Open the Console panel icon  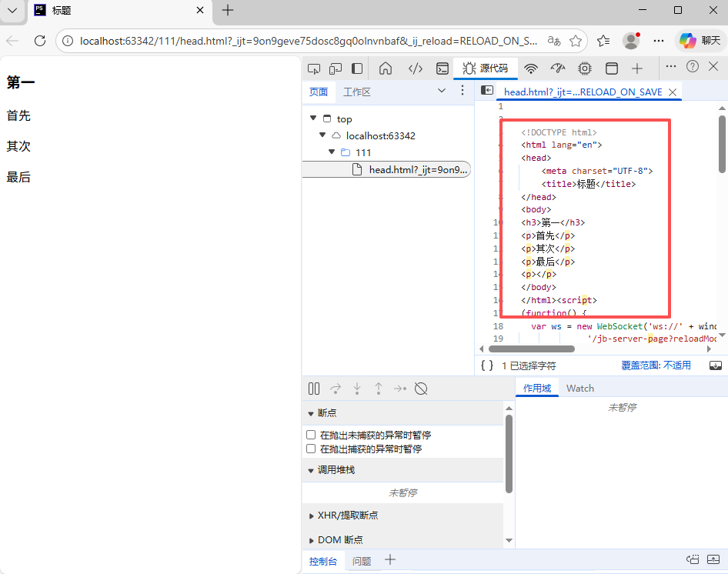click(442, 68)
